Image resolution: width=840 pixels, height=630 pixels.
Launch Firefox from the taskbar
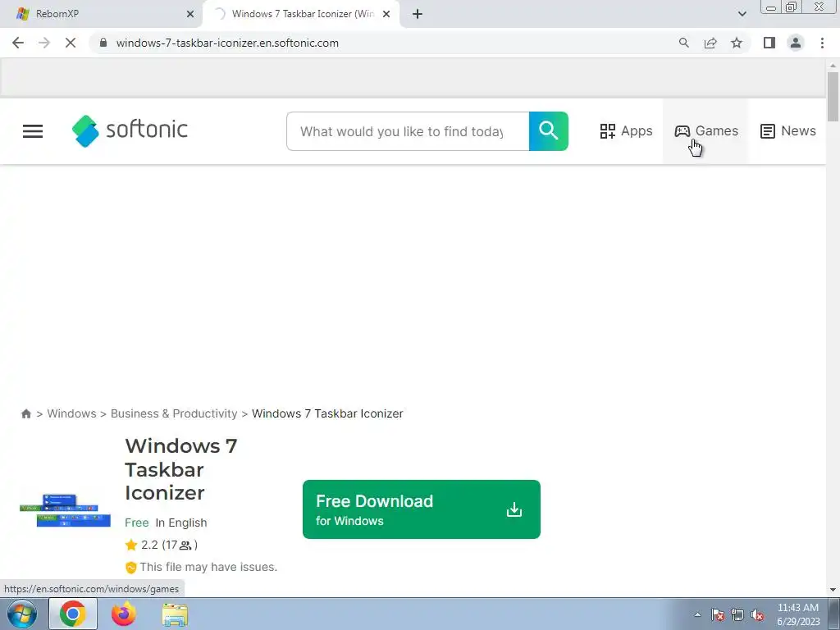tap(124, 614)
